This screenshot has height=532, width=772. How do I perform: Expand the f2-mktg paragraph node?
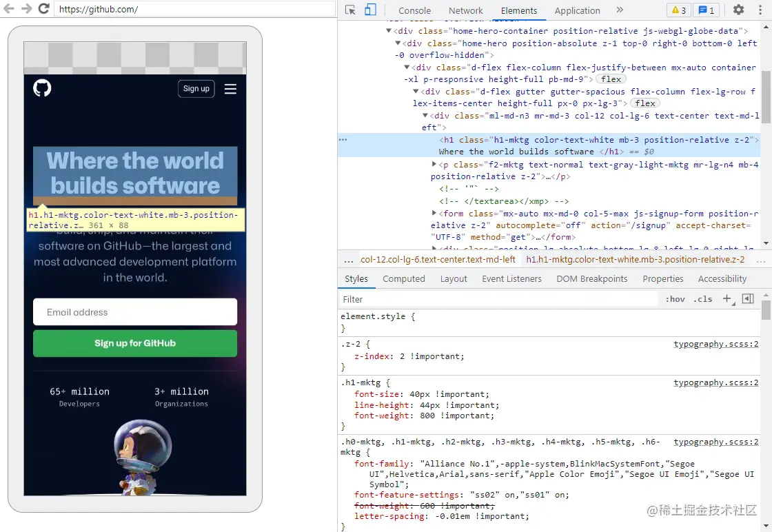pyautogui.click(x=434, y=164)
